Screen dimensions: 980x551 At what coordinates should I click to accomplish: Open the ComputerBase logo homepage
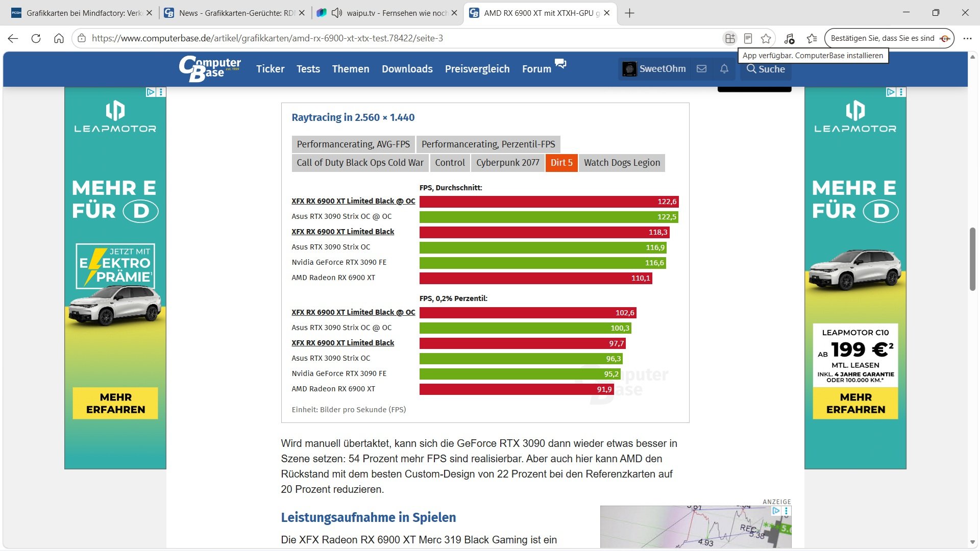pos(210,69)
